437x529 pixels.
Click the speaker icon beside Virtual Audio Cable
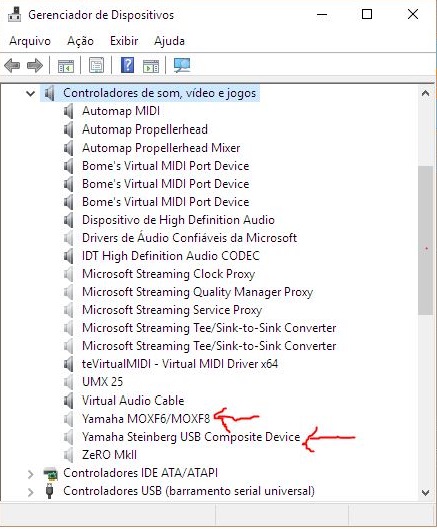[69, 400]
